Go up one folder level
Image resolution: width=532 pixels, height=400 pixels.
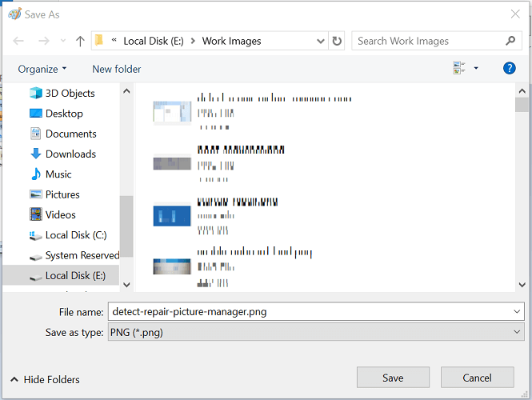(80, 41)
